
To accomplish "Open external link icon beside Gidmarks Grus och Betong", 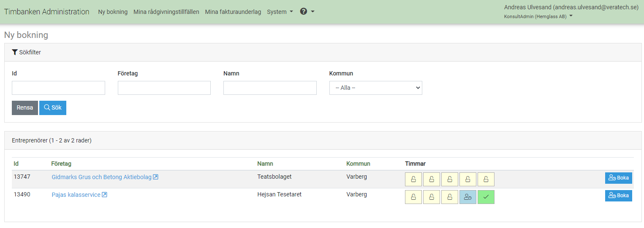I will pos(155,177).
